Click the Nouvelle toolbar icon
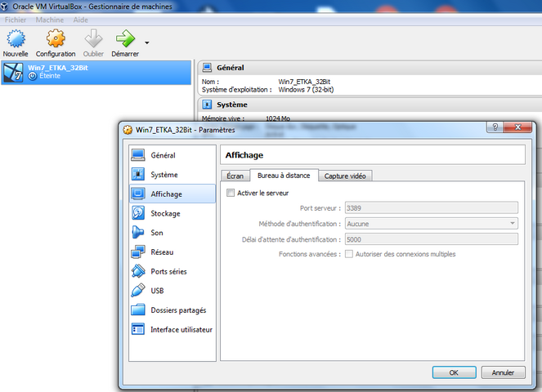542x392 pixels. 16,38
